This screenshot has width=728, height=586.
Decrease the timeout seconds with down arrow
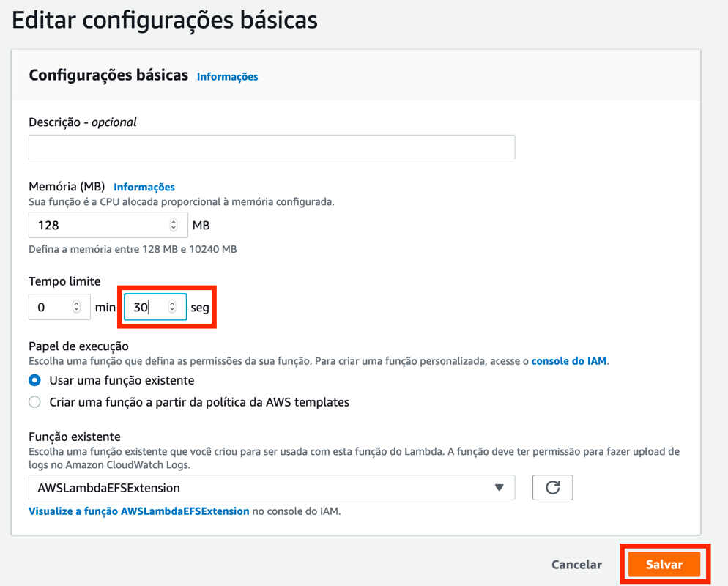click(x=172, y=309)
